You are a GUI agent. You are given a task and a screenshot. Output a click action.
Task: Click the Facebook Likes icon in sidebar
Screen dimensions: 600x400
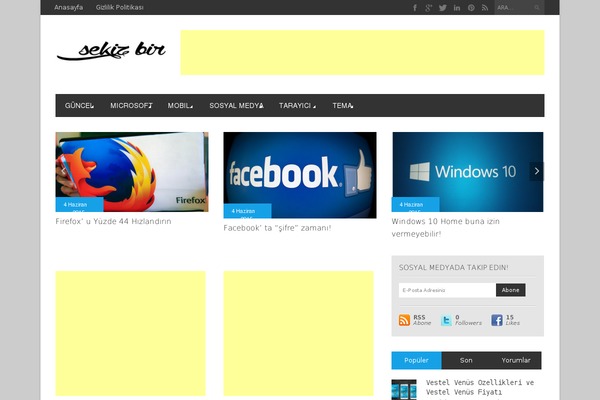pyautogui.click(x=497, y=320)
